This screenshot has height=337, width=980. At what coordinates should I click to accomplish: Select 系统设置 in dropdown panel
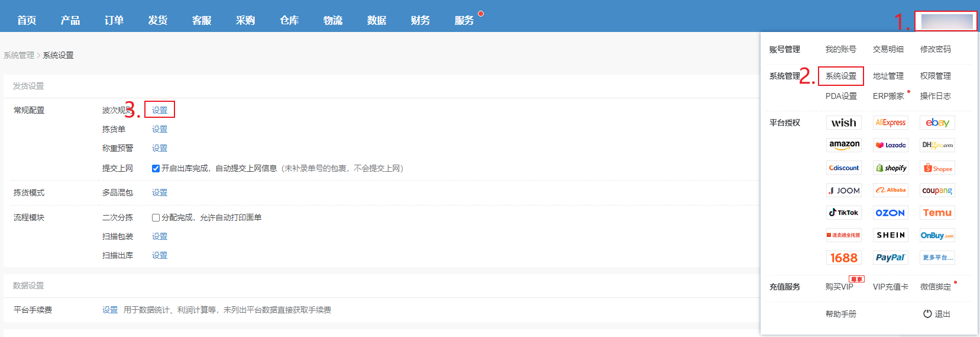pyautogui.click(x=841, y=76)
